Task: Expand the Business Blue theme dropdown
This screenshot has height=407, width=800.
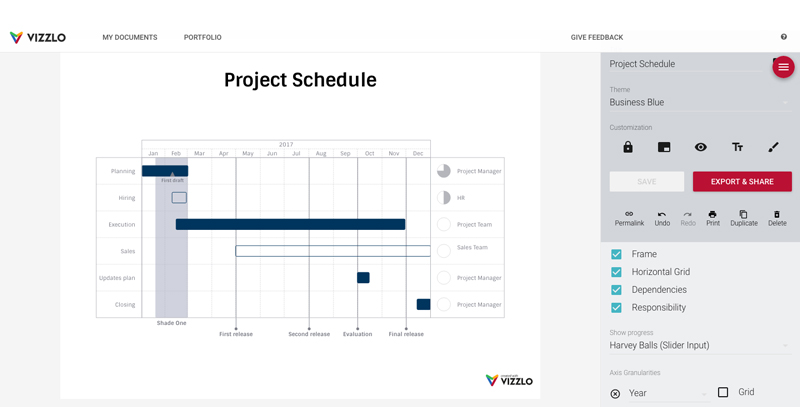Action: pos(699,103)
